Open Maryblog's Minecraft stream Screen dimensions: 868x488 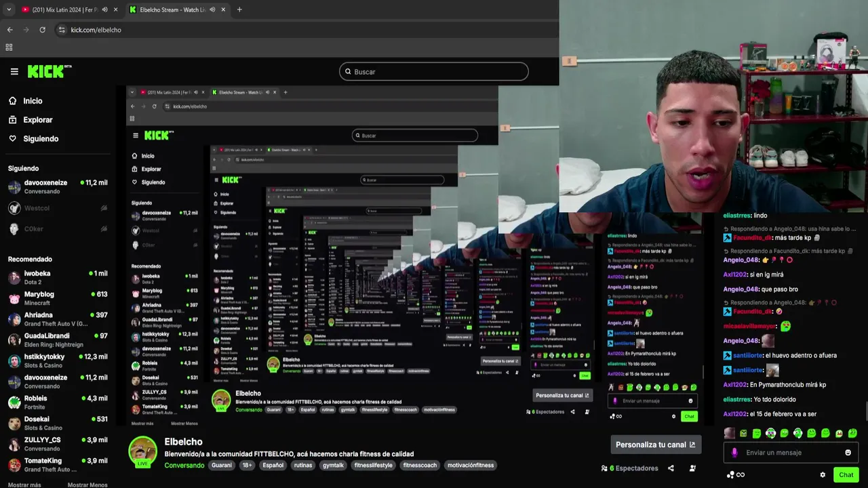(x=58, y=298)
